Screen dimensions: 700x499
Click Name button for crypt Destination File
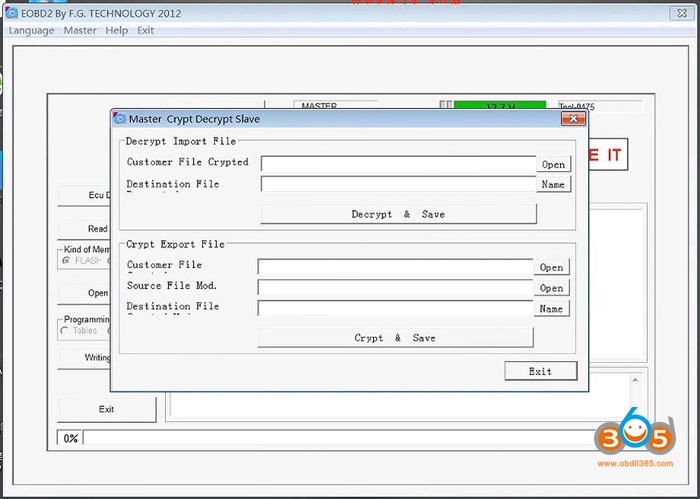[551, 308]
